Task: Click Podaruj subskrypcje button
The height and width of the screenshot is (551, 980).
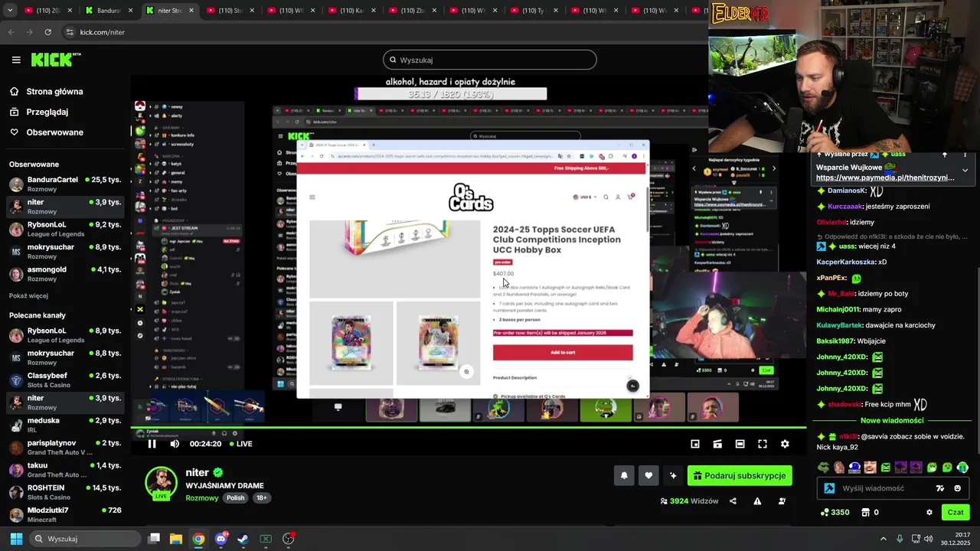Action: coord(740,475)
